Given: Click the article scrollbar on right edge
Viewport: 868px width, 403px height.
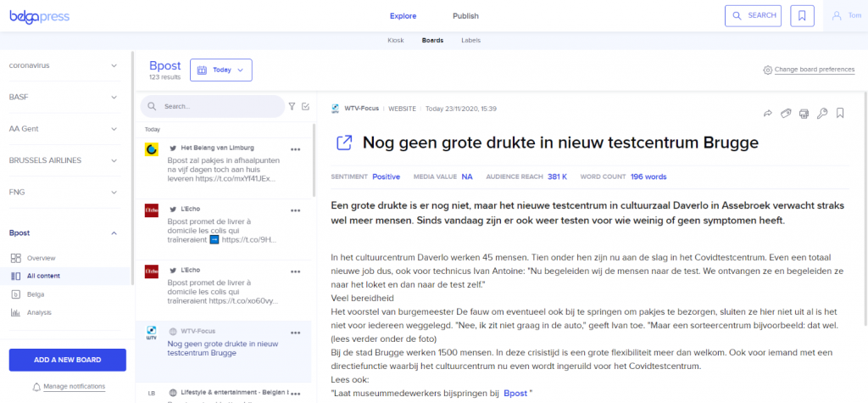Looking at the screenshot, I should (865, 210).
